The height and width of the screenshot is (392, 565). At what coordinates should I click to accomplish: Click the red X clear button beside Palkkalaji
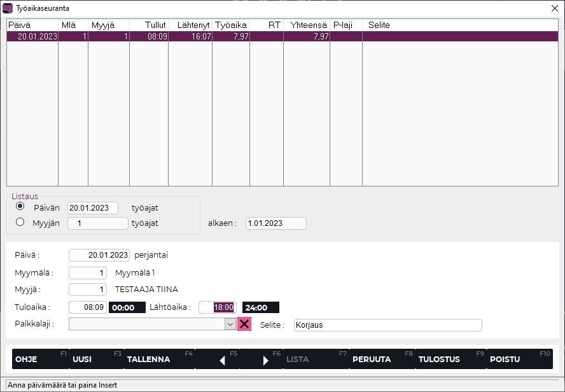pos(244,324)
